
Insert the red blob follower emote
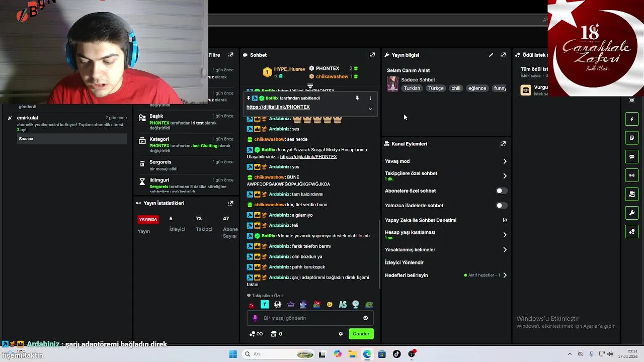[x=252, y=305]
